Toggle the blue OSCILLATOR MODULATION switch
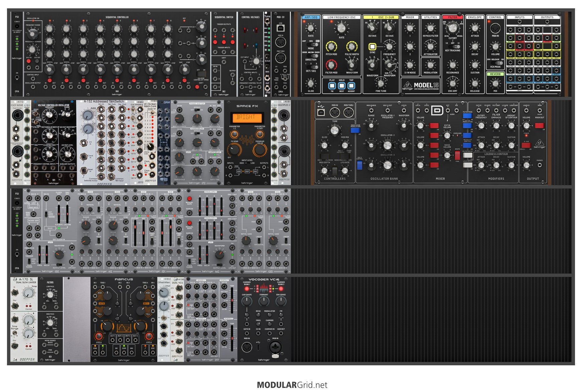 coord(355,130)
